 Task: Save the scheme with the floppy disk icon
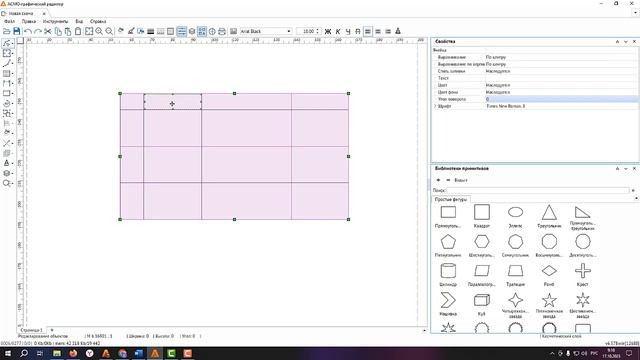[x=17, y=31]
